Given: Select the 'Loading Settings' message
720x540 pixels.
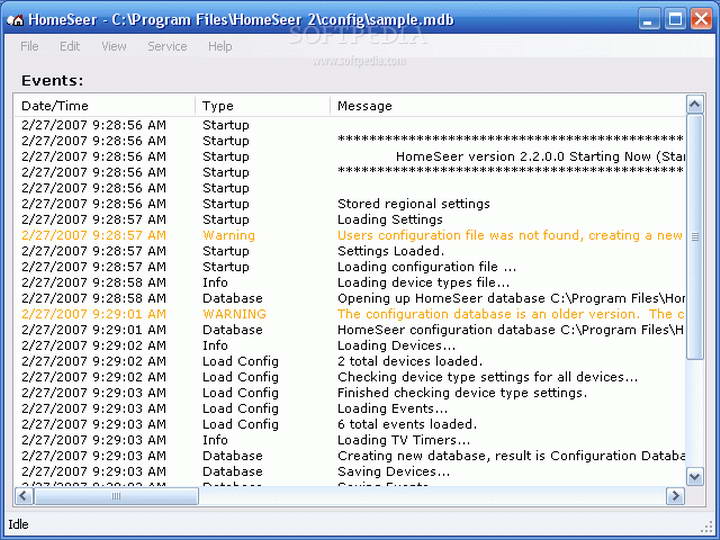Looking at the screenshot, I should click(x=390, y=219).
